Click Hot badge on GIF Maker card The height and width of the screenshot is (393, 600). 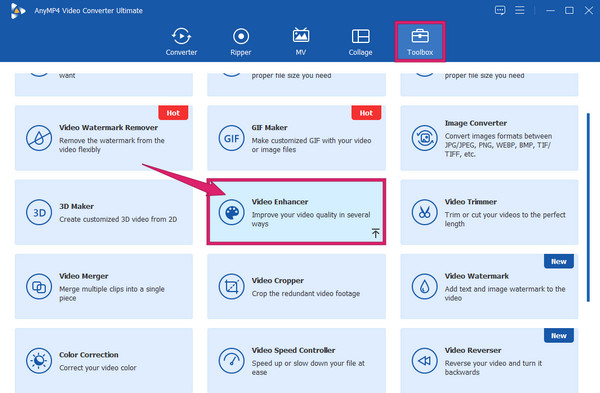point(366,113)
